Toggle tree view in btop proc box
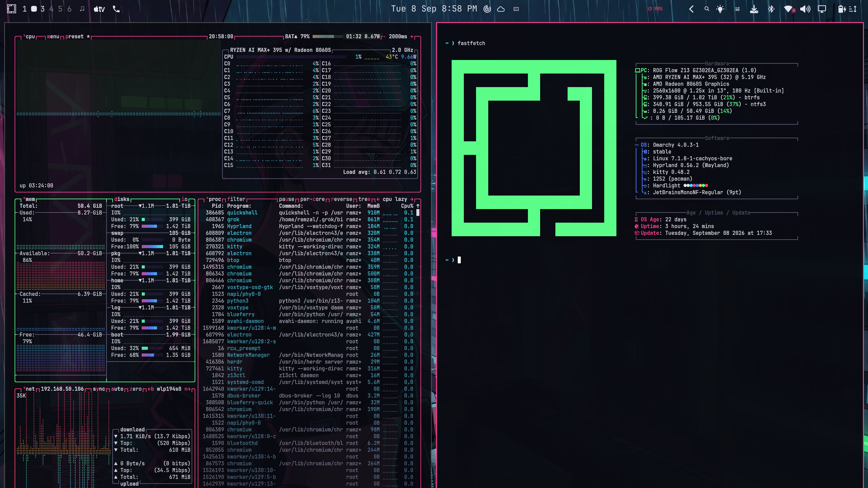 pos(364,199)
